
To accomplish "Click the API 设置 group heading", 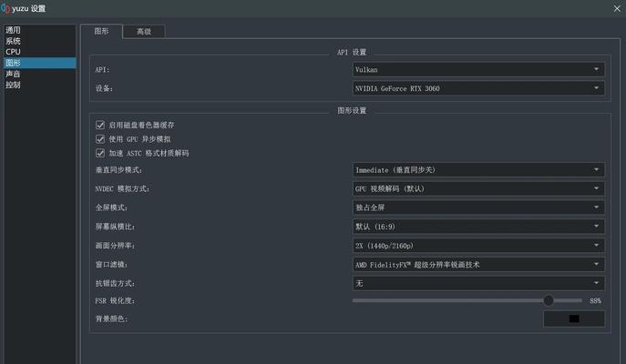I will pos(352,52).
